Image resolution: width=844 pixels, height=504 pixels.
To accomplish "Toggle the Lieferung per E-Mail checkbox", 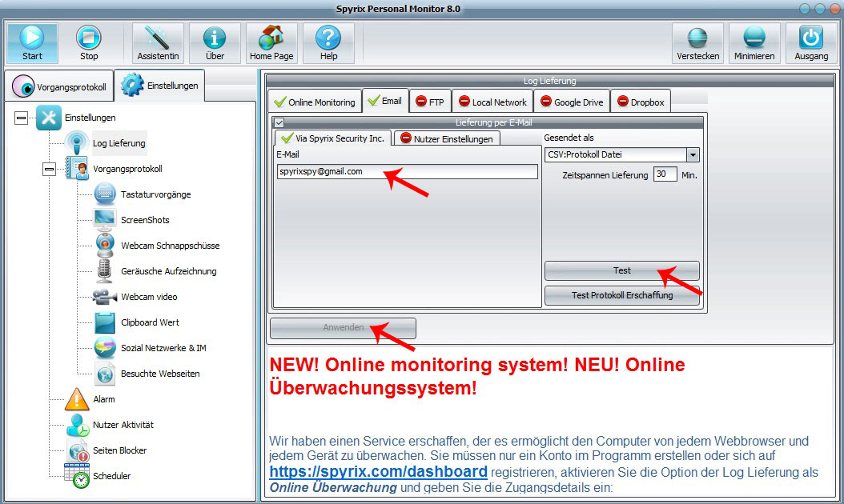I will [x=279, y=122].
